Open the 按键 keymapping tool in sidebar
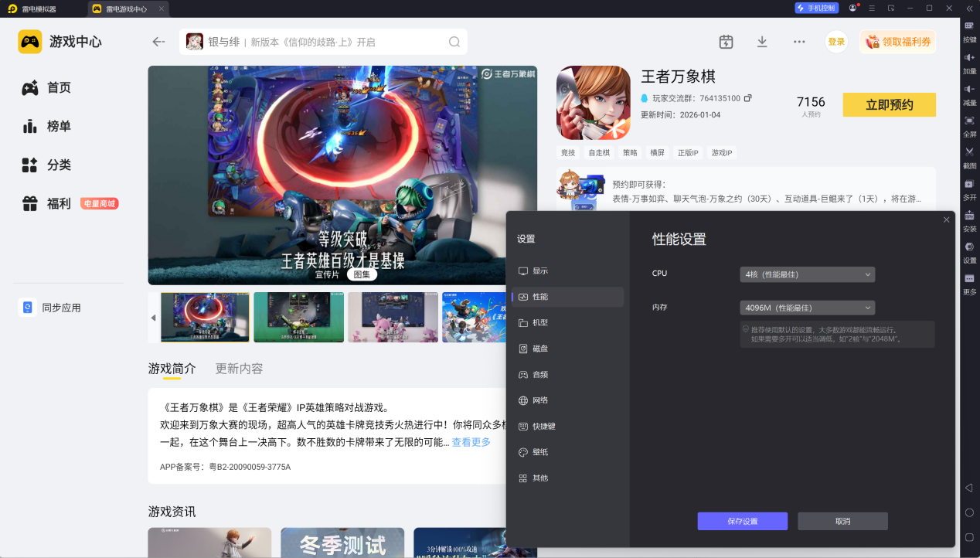 pos(969,31)
